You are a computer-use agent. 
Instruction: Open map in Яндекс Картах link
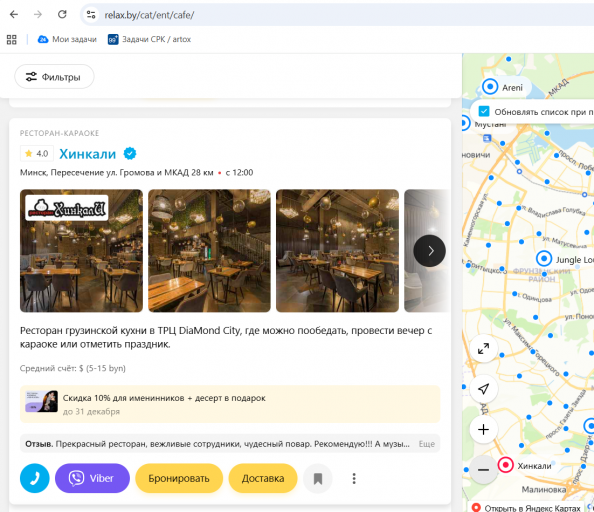point(527,507)
